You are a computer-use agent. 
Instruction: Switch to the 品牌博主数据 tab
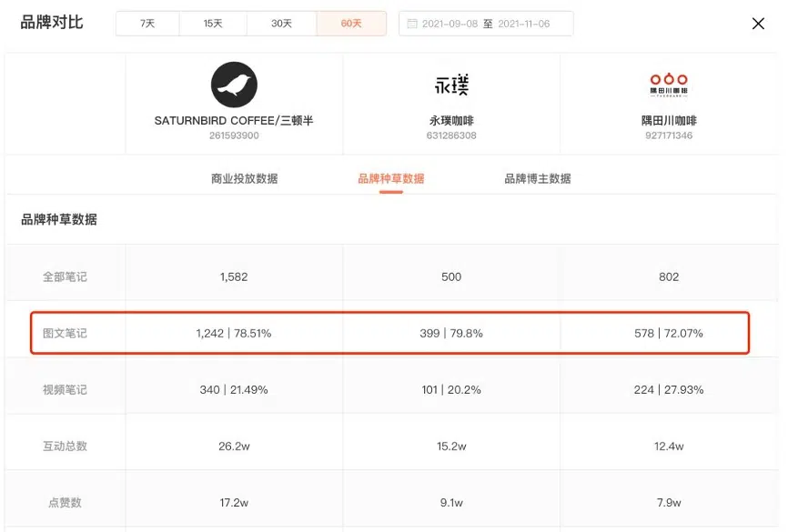[538, 179]
